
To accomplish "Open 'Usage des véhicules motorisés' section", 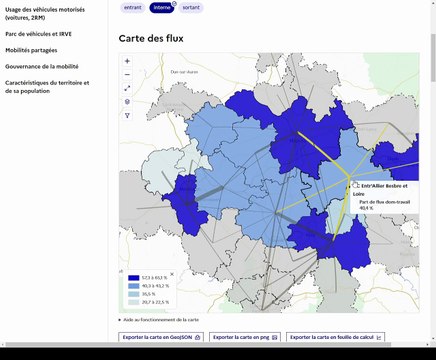I will pyautogui.click(x=45, y=14).
